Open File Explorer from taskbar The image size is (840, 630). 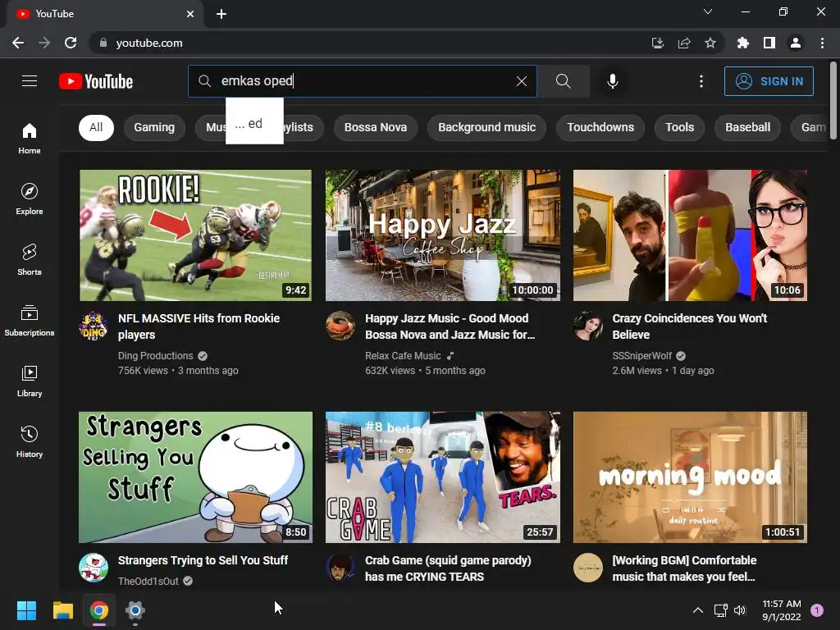coord(62,610)
